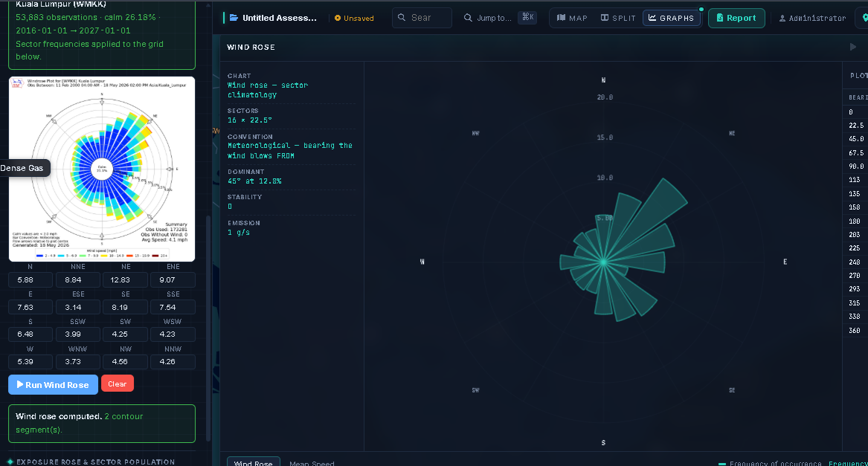The height and width of the screenshot is (466, 868).
Task: Edit the NE sector value 12.83
Action: tap(125, 280)
